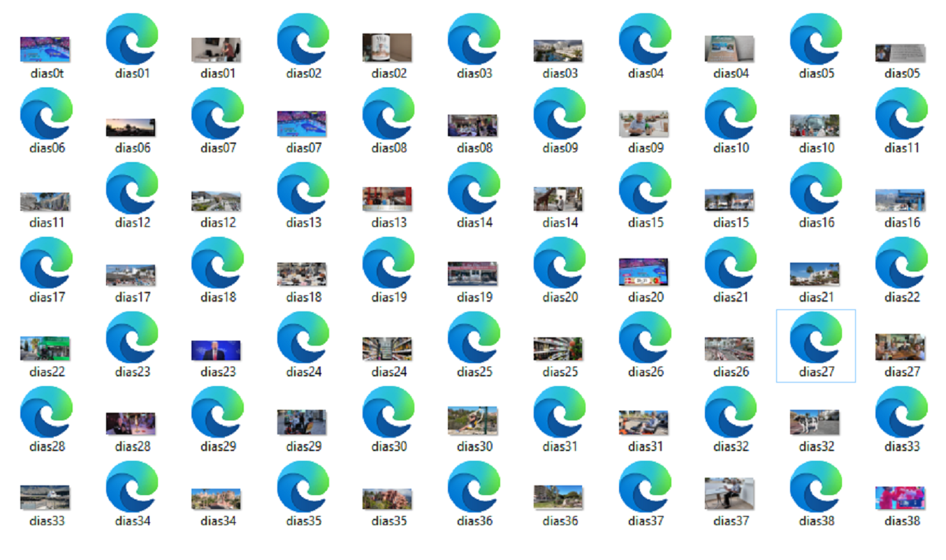Click the dias38 Edge file icon
Viewport: 946px width, 560px height.
tap(816, 488)
